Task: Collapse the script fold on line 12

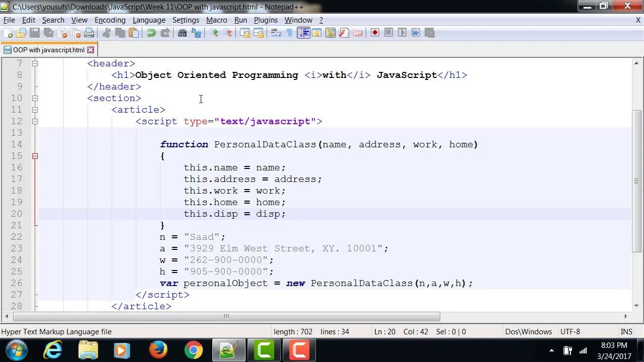Action: [35, 121]
